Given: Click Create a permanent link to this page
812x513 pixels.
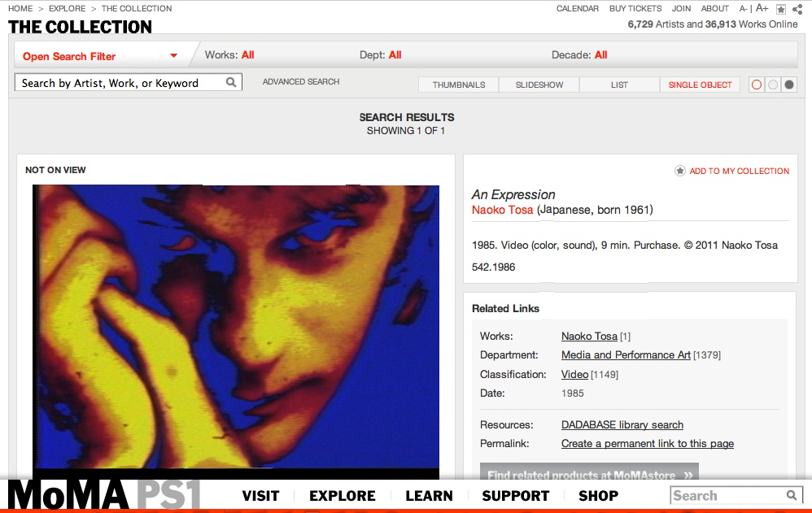Looking at the screenshot, I should pos(648,443).
